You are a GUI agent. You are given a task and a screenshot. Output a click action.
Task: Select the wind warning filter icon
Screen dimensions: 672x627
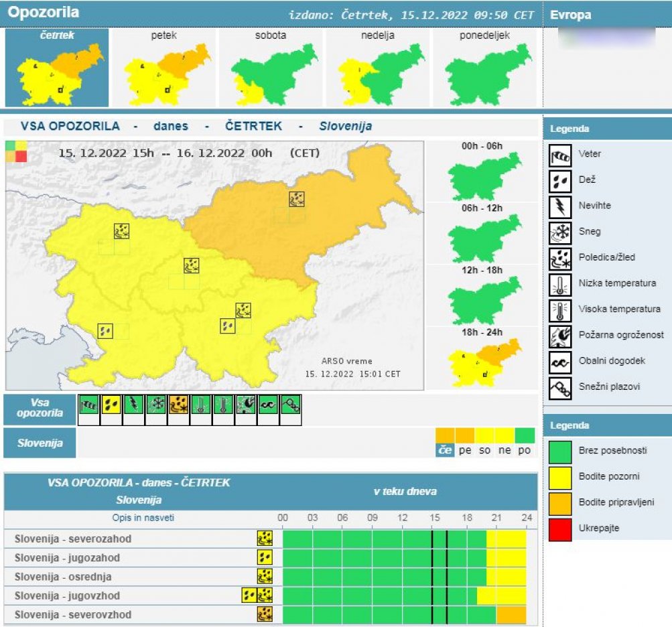tap(88, 405)
